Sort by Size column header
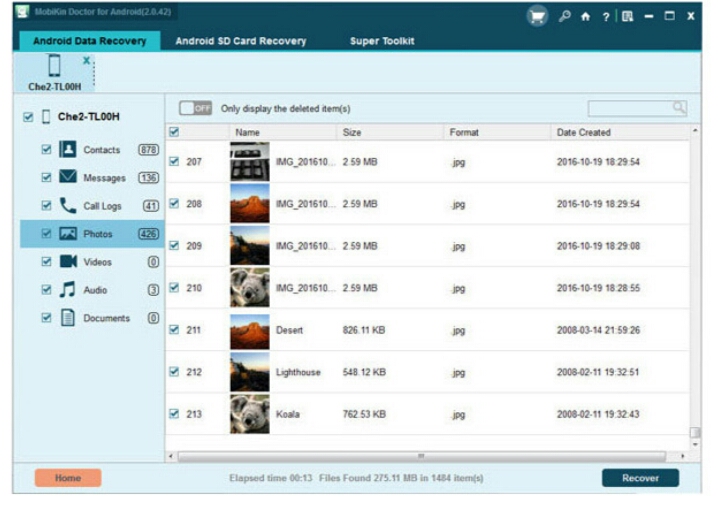 click(x=352, y=132)
